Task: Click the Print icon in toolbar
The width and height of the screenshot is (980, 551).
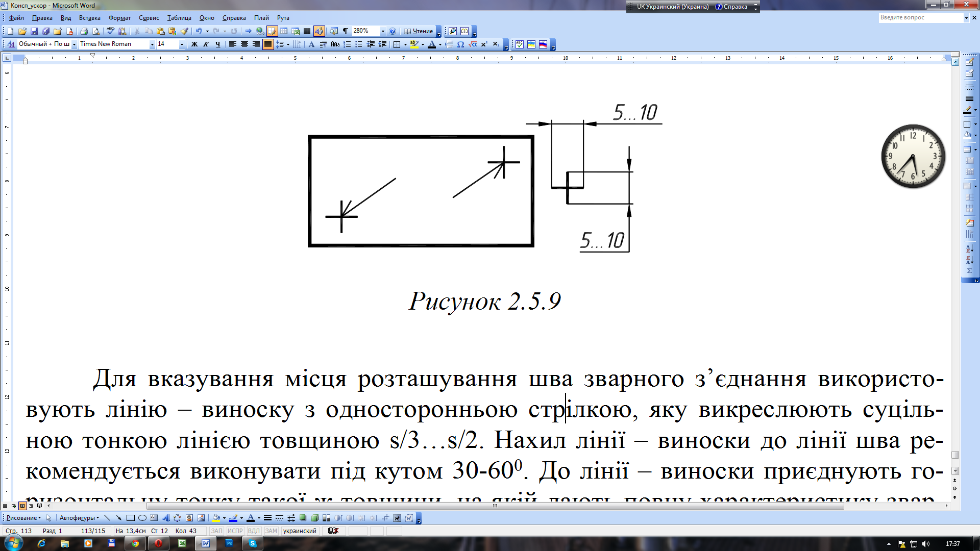Action: [x=84, y=31]
